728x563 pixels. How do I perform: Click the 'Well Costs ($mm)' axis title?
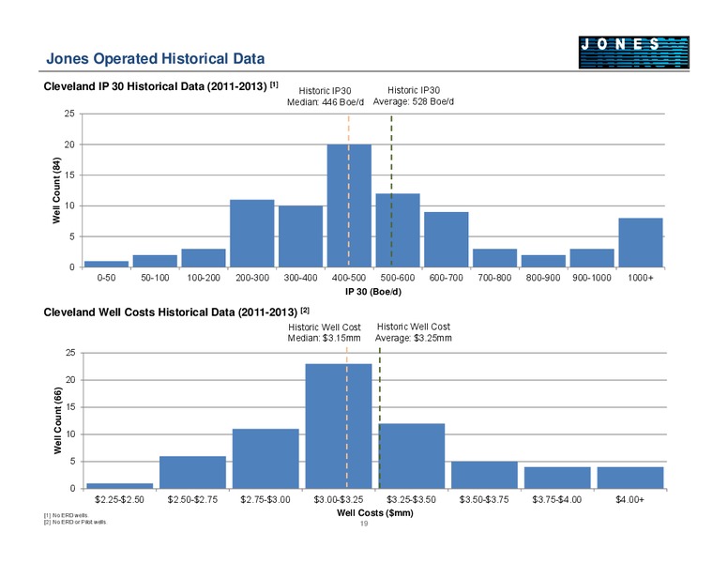point(375,513)
